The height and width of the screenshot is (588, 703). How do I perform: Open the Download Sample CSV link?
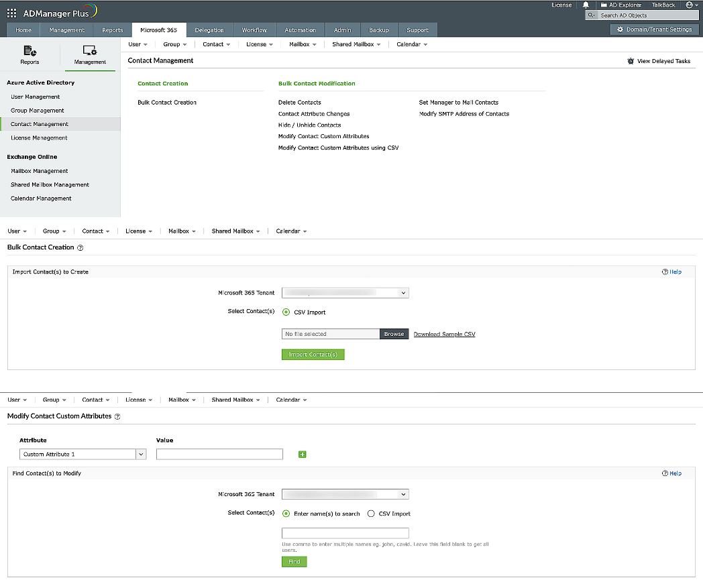coord(444,335)
